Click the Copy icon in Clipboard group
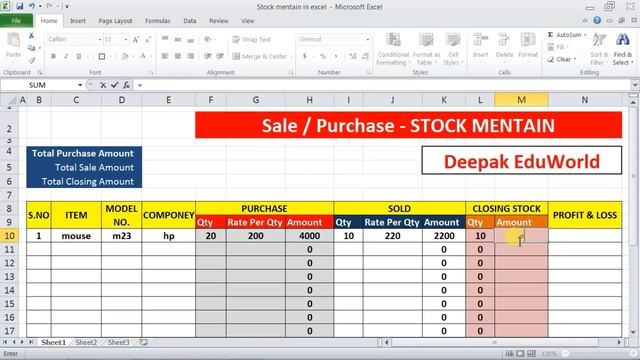 click(31, 48)
